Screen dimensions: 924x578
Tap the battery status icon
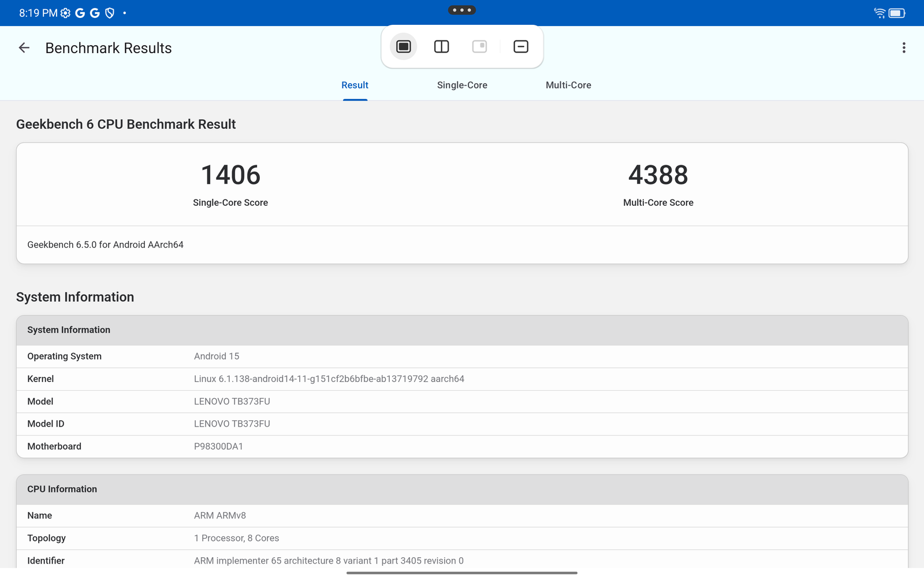tap(897, 13)
